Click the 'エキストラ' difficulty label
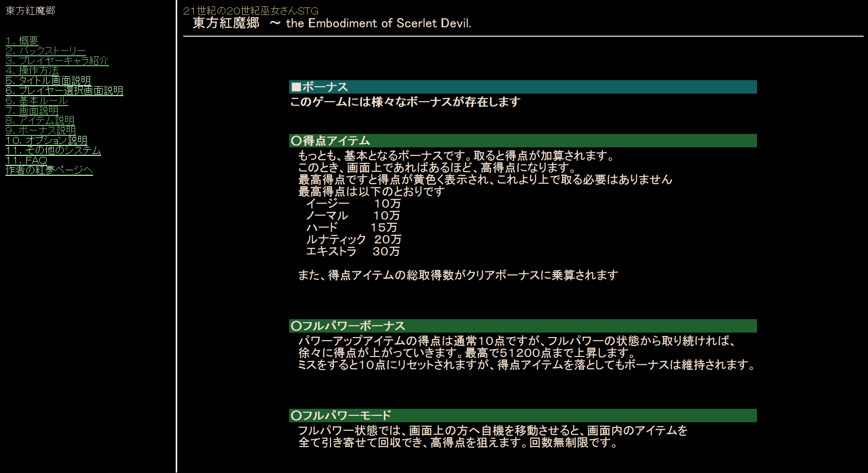 pyautogui.click(x=331, y=251)
